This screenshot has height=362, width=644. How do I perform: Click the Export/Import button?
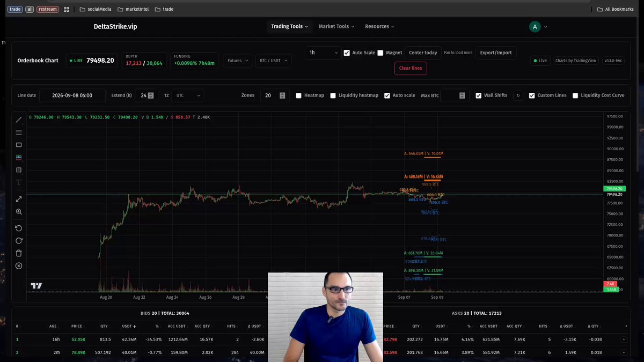496,53
